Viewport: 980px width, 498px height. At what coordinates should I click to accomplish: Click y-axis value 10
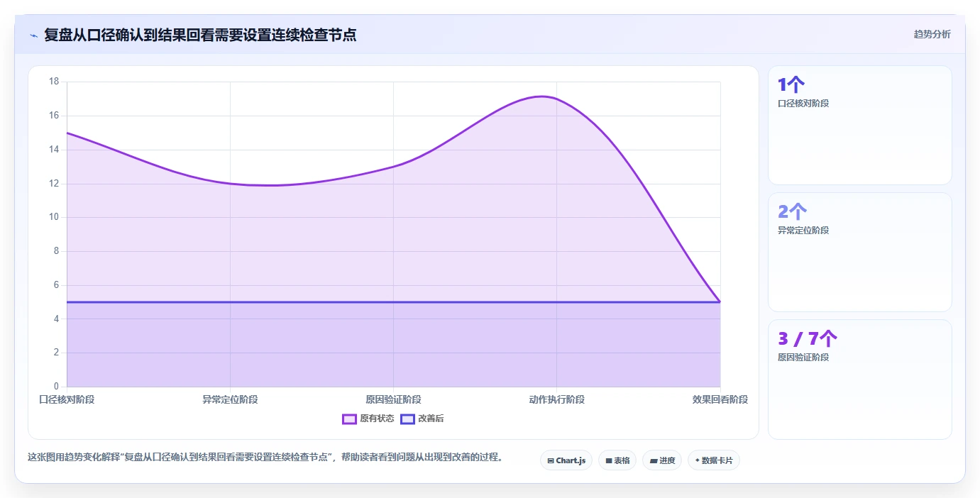pos(54,217)
